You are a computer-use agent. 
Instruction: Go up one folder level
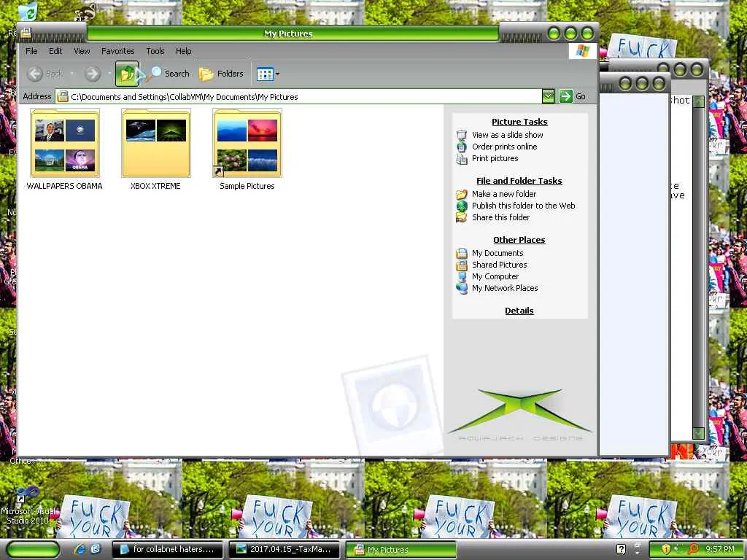coord(127,74)
